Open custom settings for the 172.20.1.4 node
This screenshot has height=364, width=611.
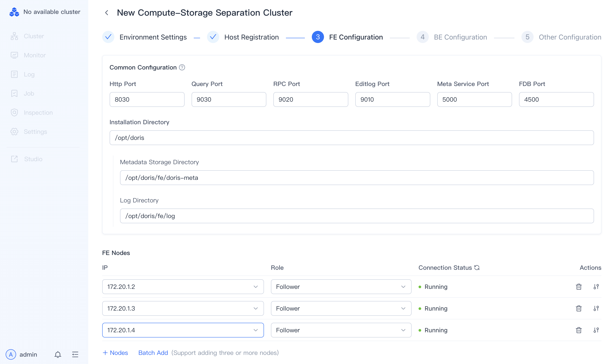pos(596,330)
